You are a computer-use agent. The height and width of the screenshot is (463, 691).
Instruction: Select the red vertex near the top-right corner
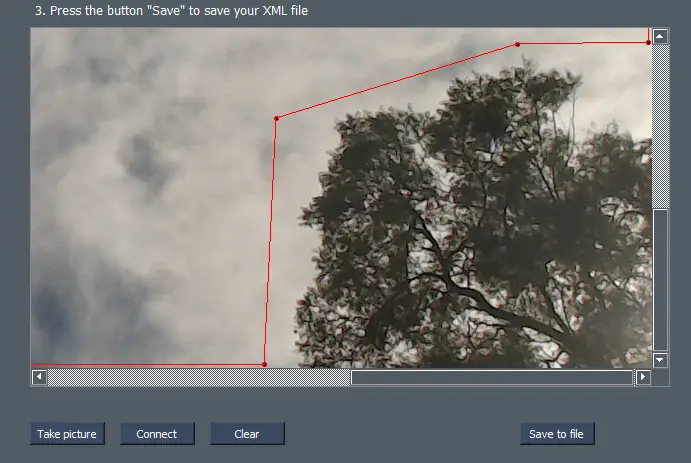point(648,42)
